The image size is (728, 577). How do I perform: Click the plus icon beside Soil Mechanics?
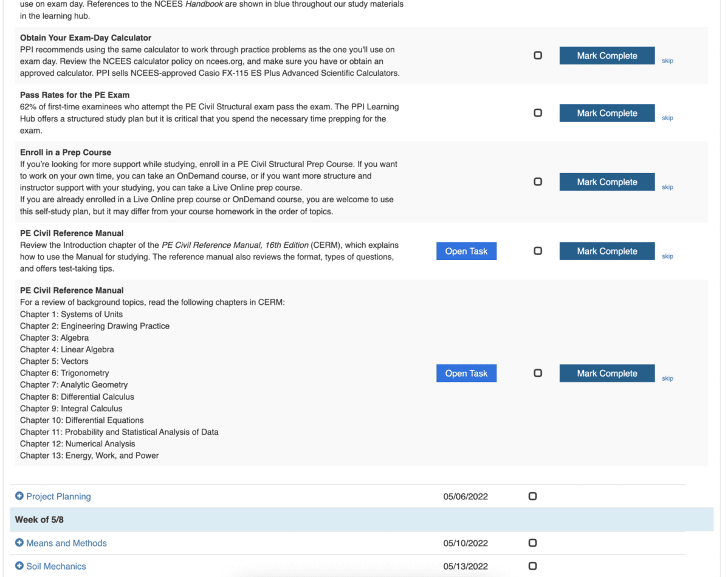[x=19, y=566]
